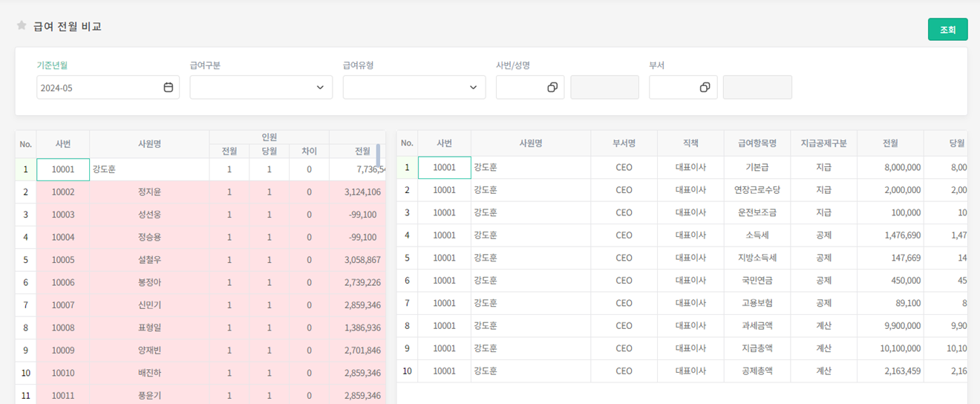Click the 부서 code input field
This screenshot has height=404, width=980.
pyautogui.click(x=673, y=88)
